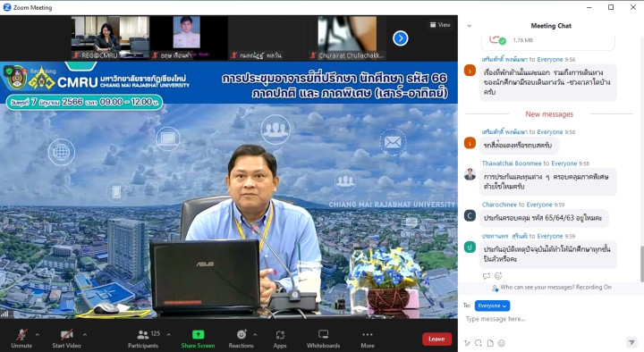Image resolution: width=644 pixels, height=352 pixels.
Task: Unmute the microphone
Action: pos(21,339)
